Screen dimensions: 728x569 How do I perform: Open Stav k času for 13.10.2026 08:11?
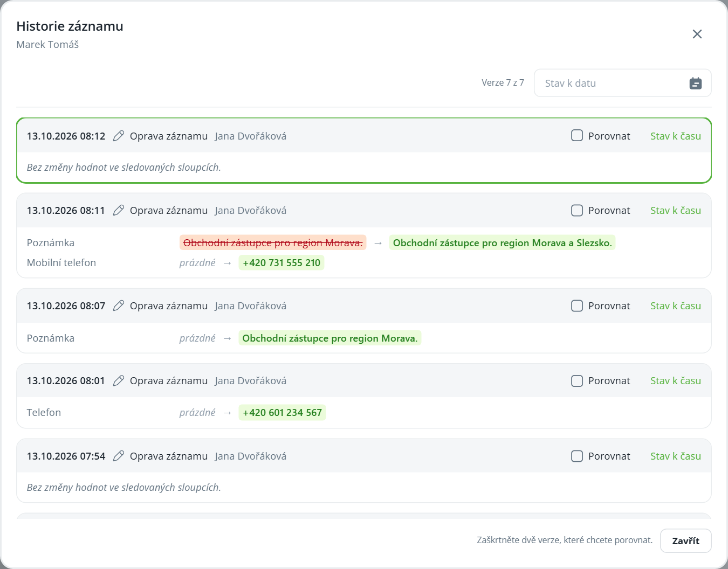click(675, 210)
